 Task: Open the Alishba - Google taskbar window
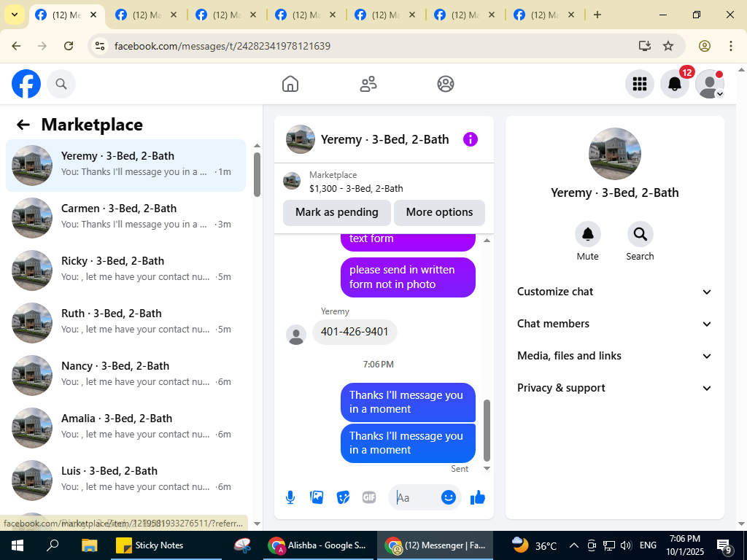pyautogui.click(x=318, y=545)
